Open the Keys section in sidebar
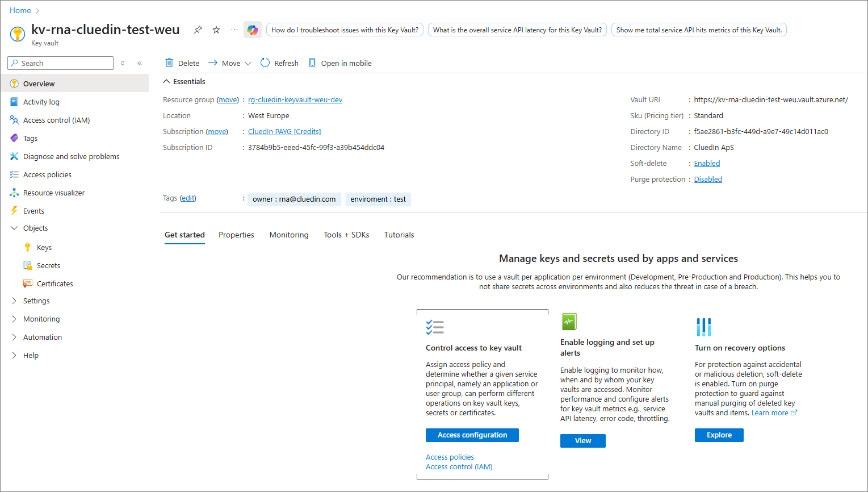 pos(44,247)
